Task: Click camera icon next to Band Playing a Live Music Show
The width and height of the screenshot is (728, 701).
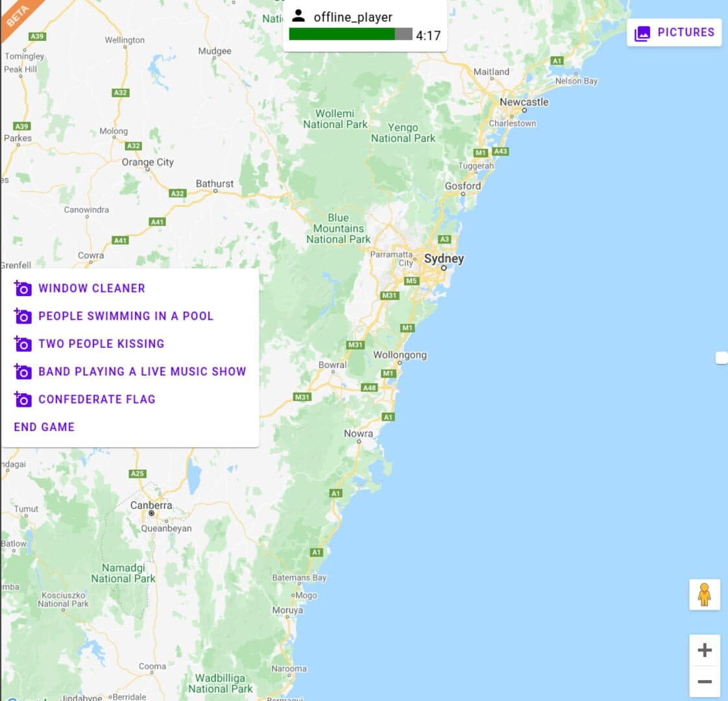Action: coord(23,372)
